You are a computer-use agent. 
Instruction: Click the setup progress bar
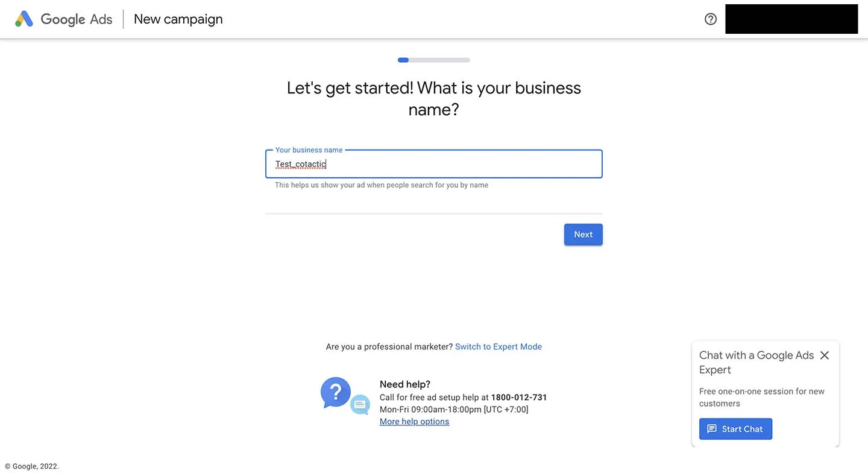click(433, 60)
